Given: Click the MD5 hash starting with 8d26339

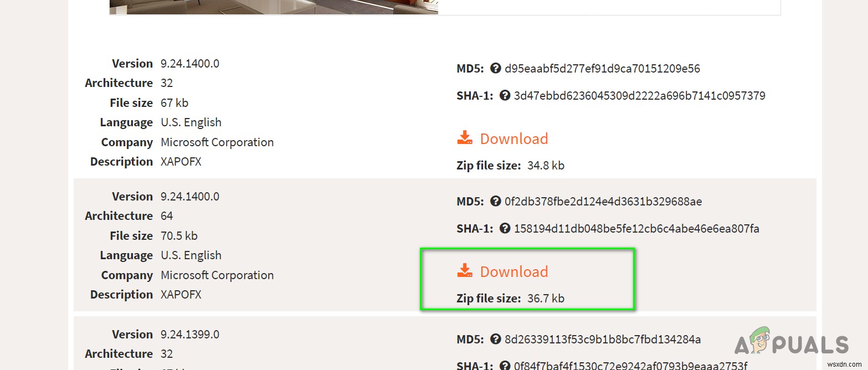Looking at the screenshot, I should coord(603,339).
